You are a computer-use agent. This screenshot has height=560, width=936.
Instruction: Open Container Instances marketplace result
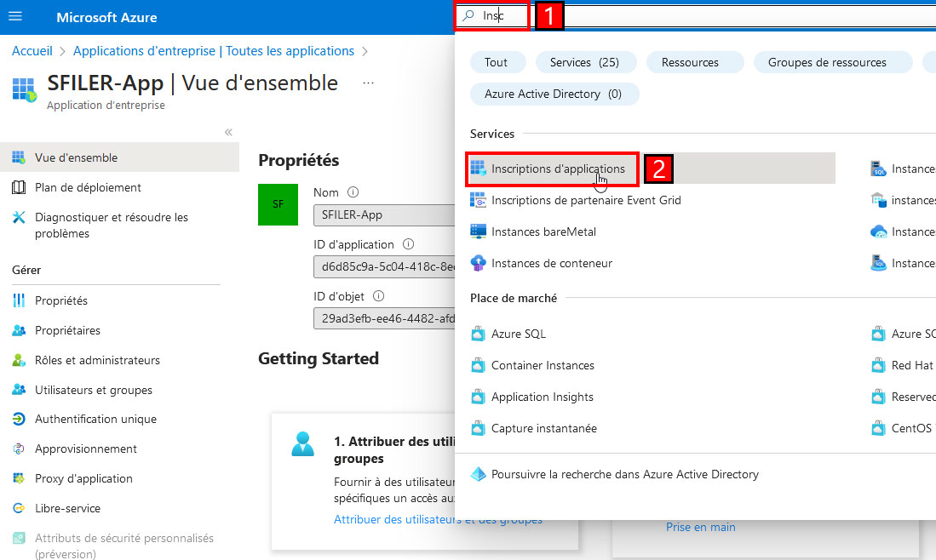click(x=543, y=366)
